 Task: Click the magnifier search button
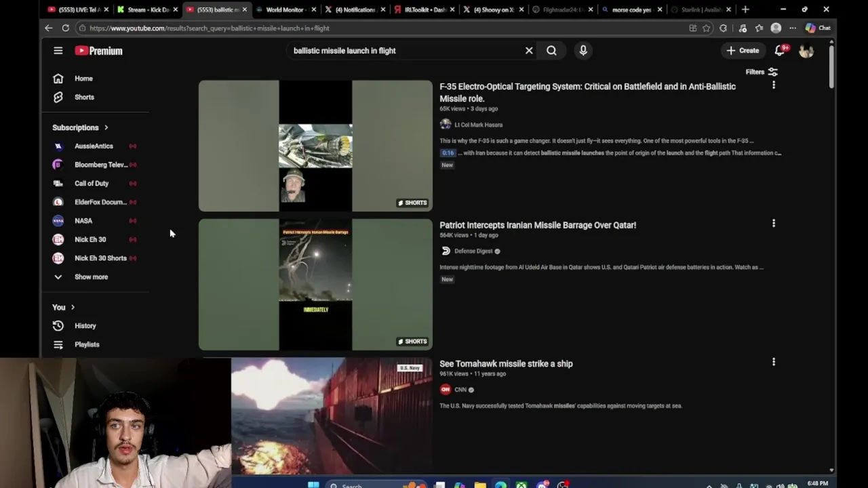coord(551,51)
